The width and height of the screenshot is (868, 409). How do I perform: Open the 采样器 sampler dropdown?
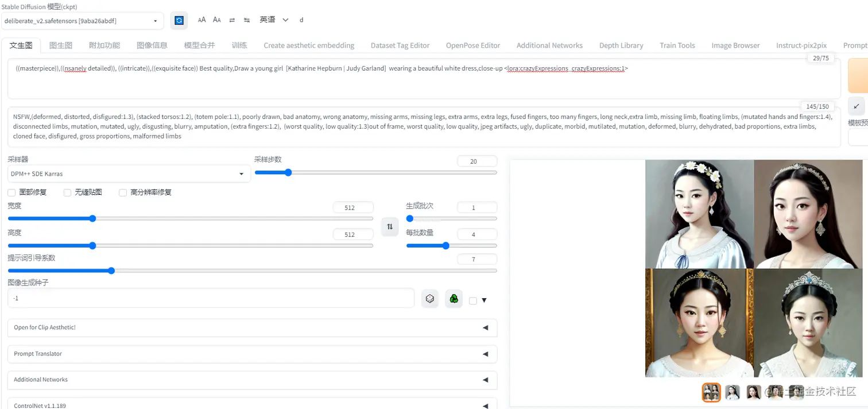click(x=129, y=173)
